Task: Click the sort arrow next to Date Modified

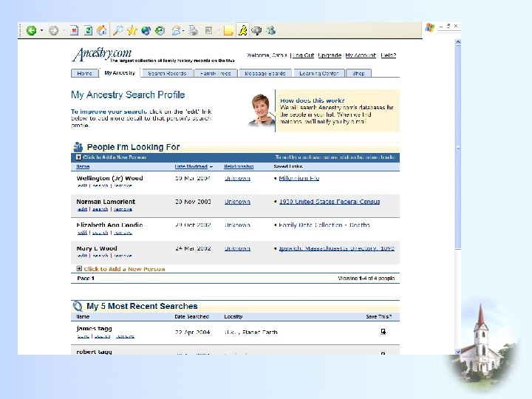Action: click(x=211, y=166)
